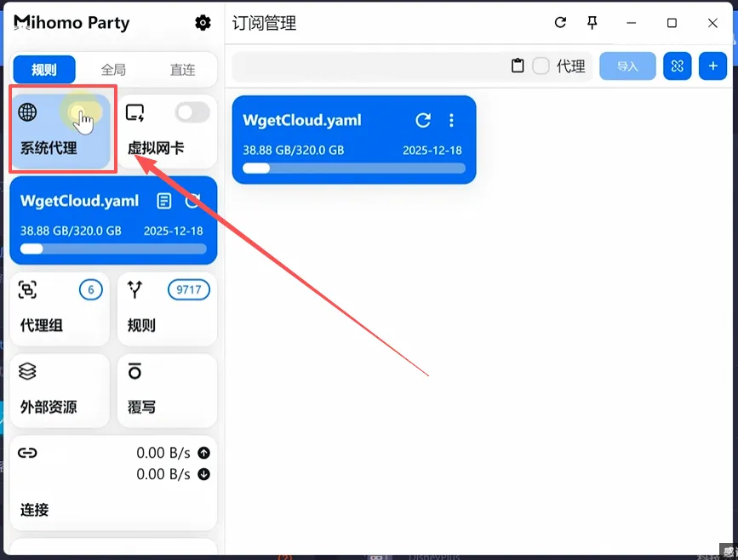
Task: Select the 直连 direct mode tab
Action: click(182, 70)
